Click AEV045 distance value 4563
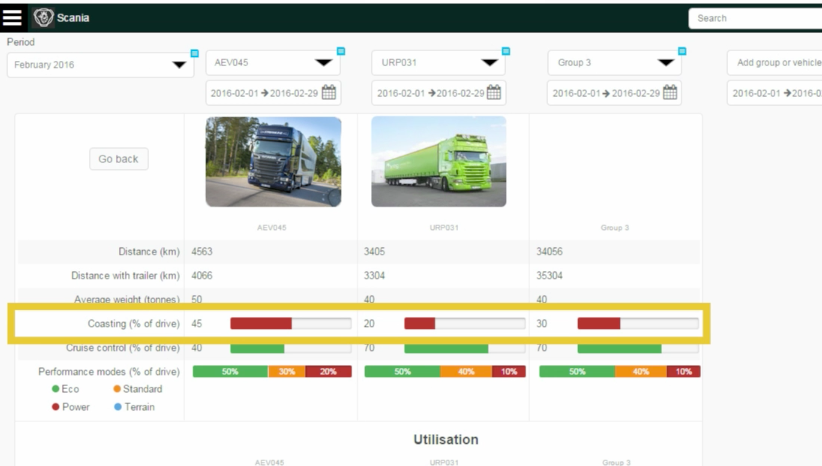This screenshot has width=822, height=466. coord(202,252)
